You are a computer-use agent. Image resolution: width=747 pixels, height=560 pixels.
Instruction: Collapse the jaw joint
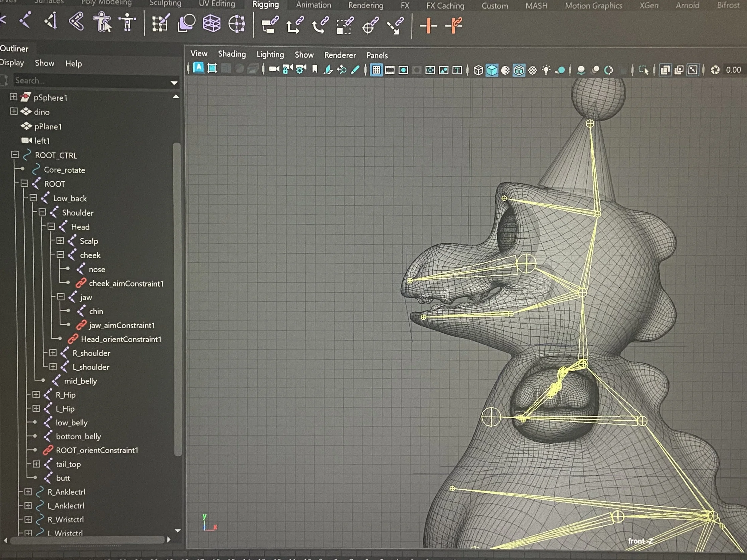point(61,297)
